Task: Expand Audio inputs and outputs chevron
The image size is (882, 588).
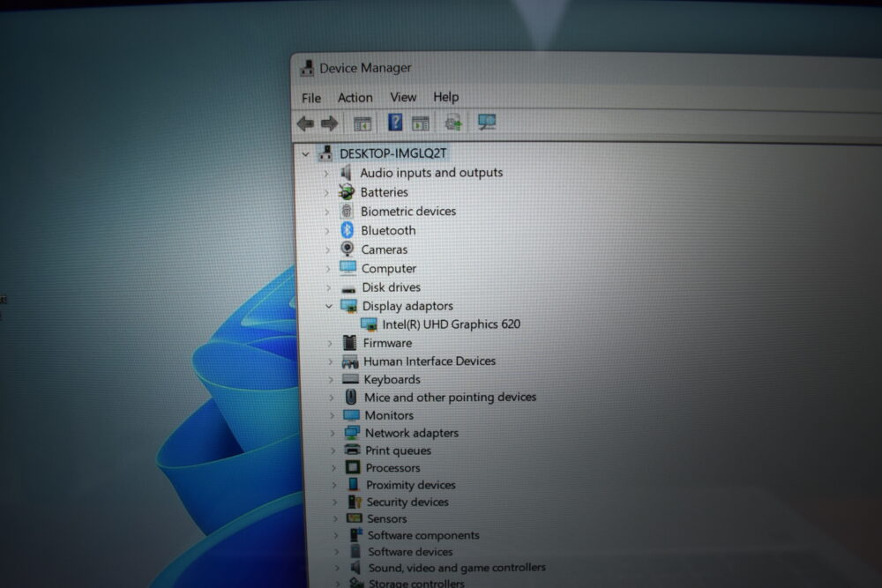Action: (x=325, y=173)
